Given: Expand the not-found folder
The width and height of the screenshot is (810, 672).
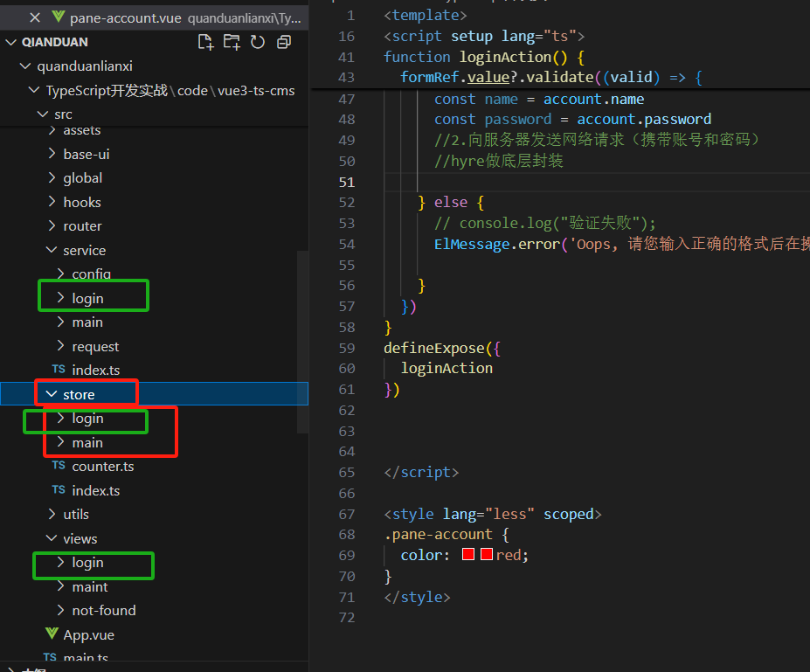Looking at the screenshot, I should [60, 611].
